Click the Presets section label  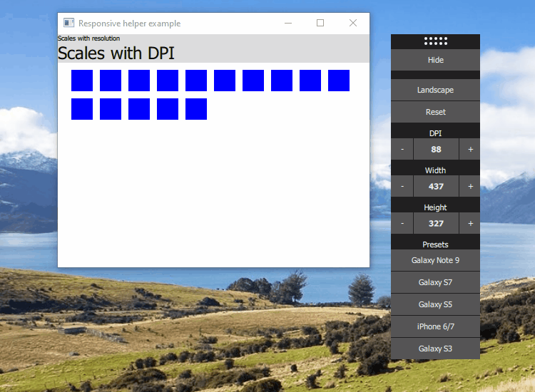435,244
